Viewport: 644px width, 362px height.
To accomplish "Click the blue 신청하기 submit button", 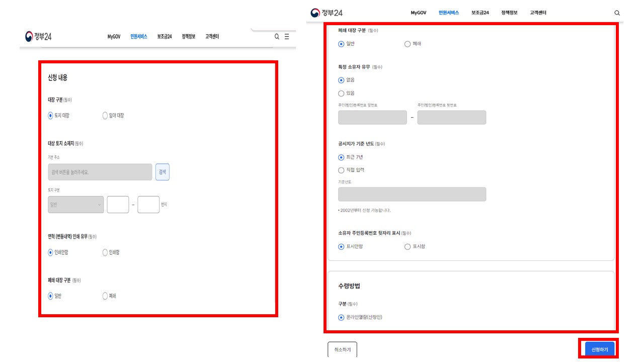I will pyautogui.click(x=600, y=348).
